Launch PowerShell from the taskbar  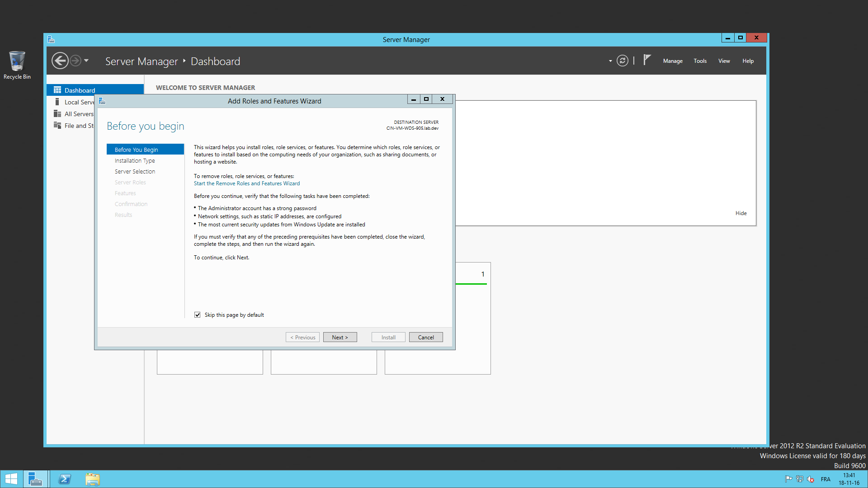[65, 479]
